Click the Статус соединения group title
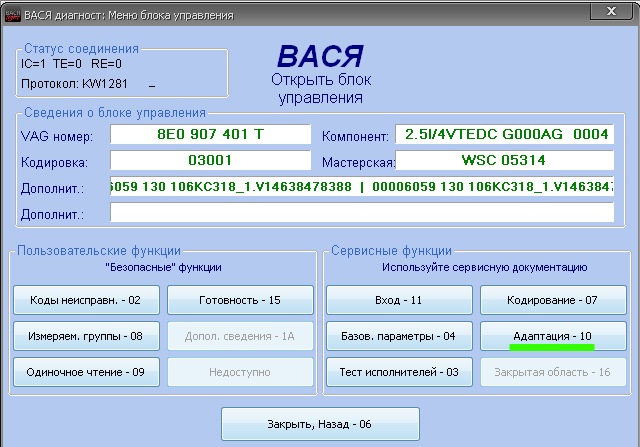The width and height of the screenshot is (640, 447). (81, 49)
